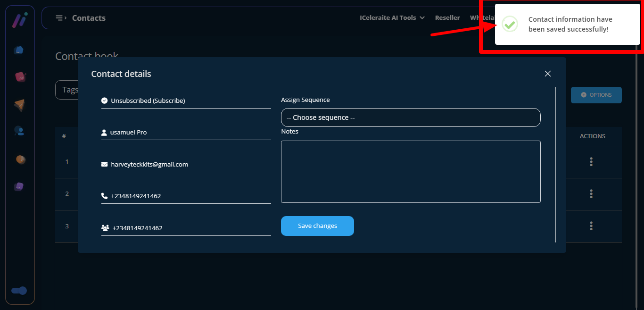Click the ICeleraite logo in sidebar
This screenshot has height=310, width=644.
point(19,20)
